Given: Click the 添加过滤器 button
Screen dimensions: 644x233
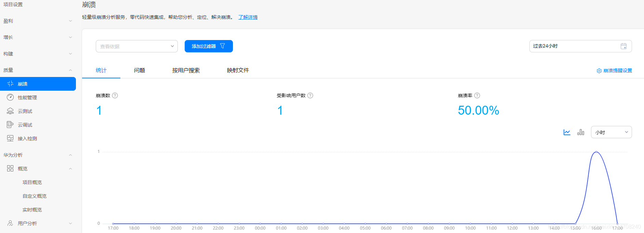Looking at the screenshot, I should tap(209, 46).
